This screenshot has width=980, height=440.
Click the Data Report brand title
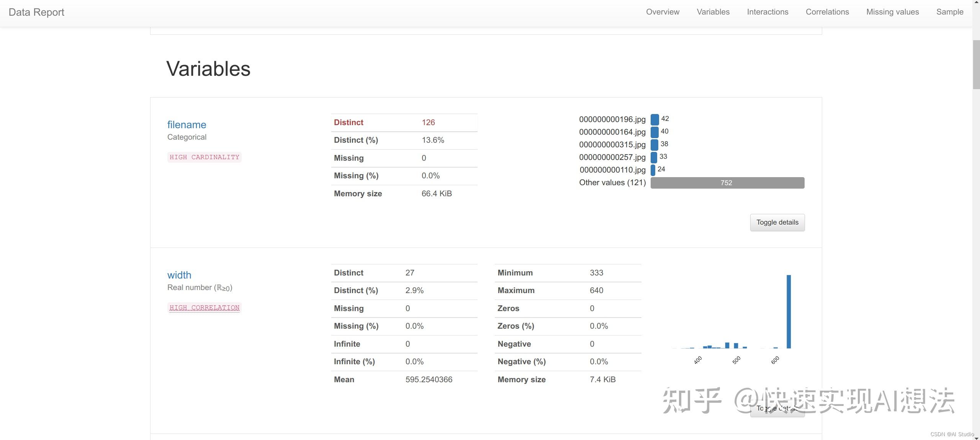[36, 12]
